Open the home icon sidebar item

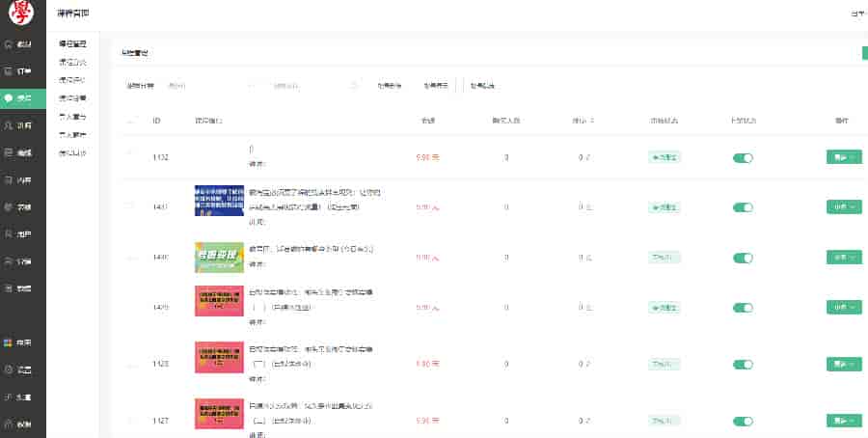click(x=18, y=44)
